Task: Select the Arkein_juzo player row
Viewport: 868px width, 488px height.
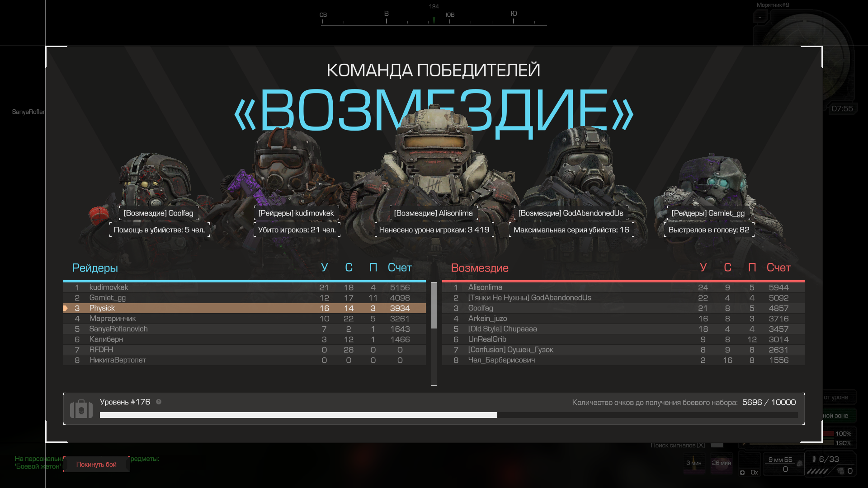Action: click(x=623, y=319)
